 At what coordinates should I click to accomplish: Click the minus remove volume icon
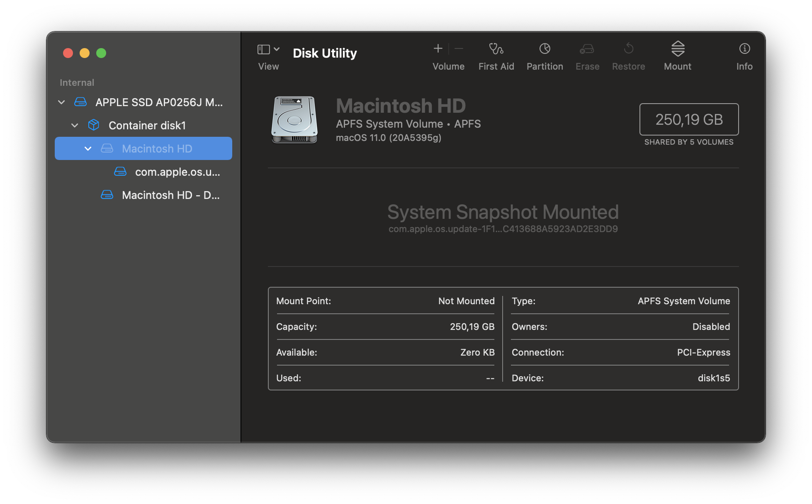click(x=459, y=49)
